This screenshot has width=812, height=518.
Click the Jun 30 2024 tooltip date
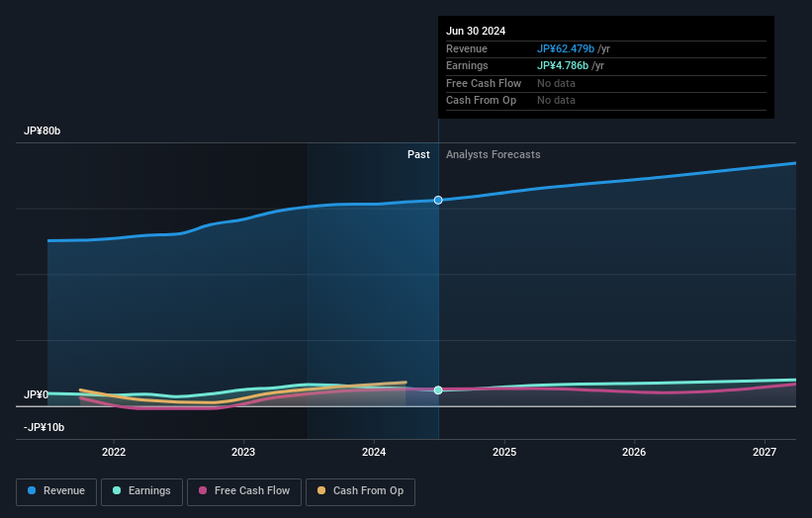coord(476,31)
